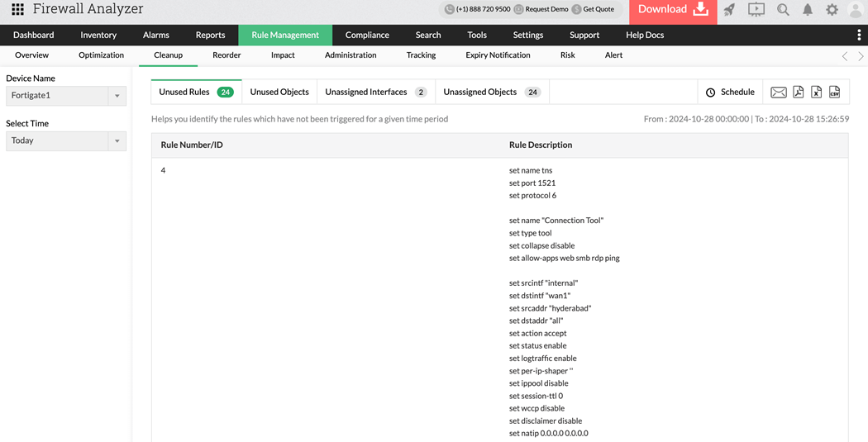Open the vertical three-dot more menu
The image size is (868, 442).
[x=859, y=36]
